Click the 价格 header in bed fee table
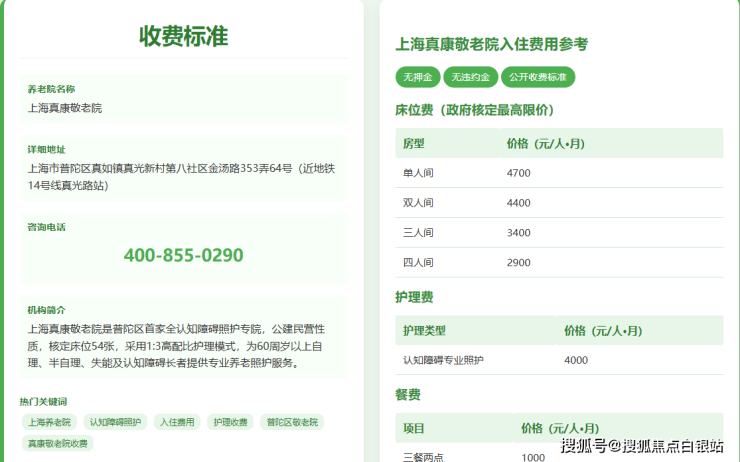 click(546, 143)
